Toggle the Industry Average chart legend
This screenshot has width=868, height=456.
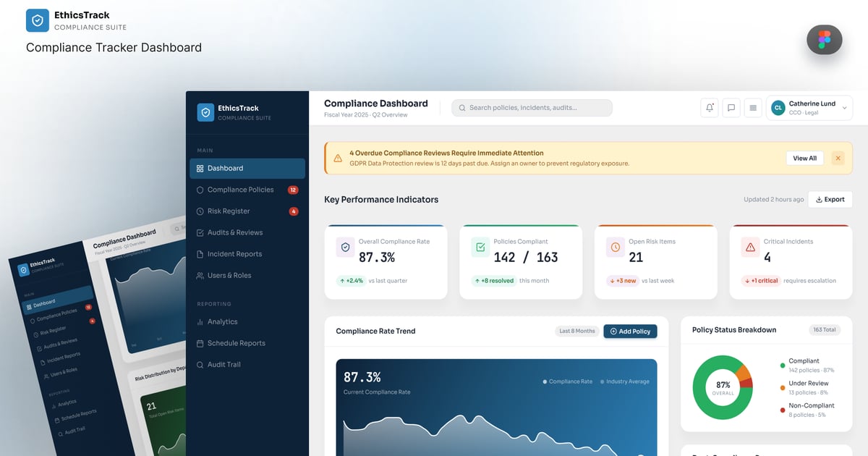click(x=624, y=381)
